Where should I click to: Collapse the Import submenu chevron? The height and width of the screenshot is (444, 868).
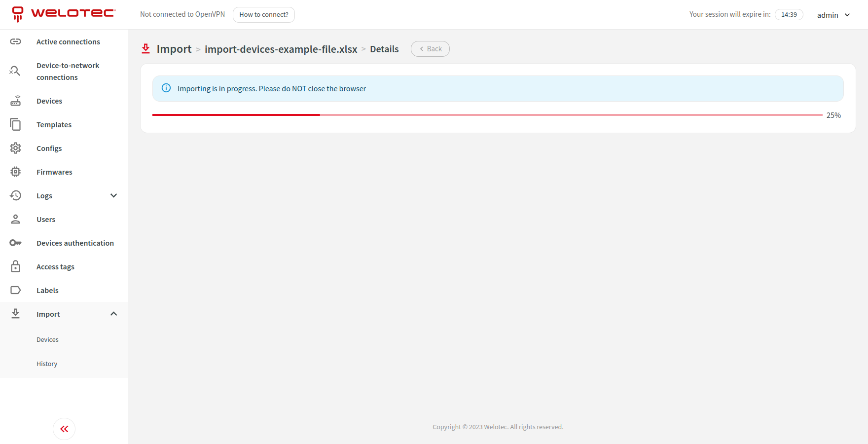[x=113, y=314]
